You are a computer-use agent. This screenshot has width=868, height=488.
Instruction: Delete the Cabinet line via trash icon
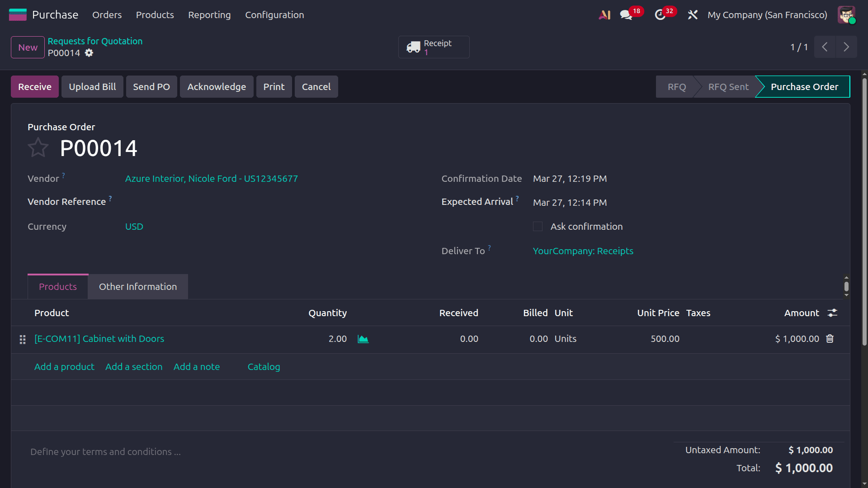tap(830, 339)
